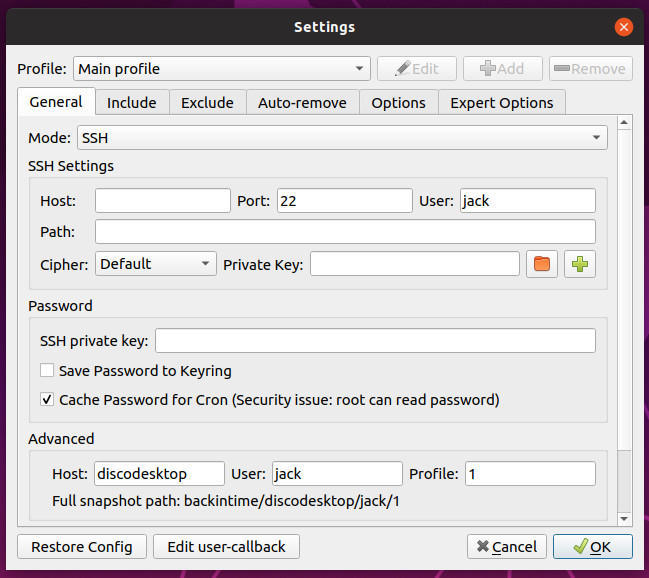
Task: Open the Cipher dropdown set to Default
Action: coord(156,263)
